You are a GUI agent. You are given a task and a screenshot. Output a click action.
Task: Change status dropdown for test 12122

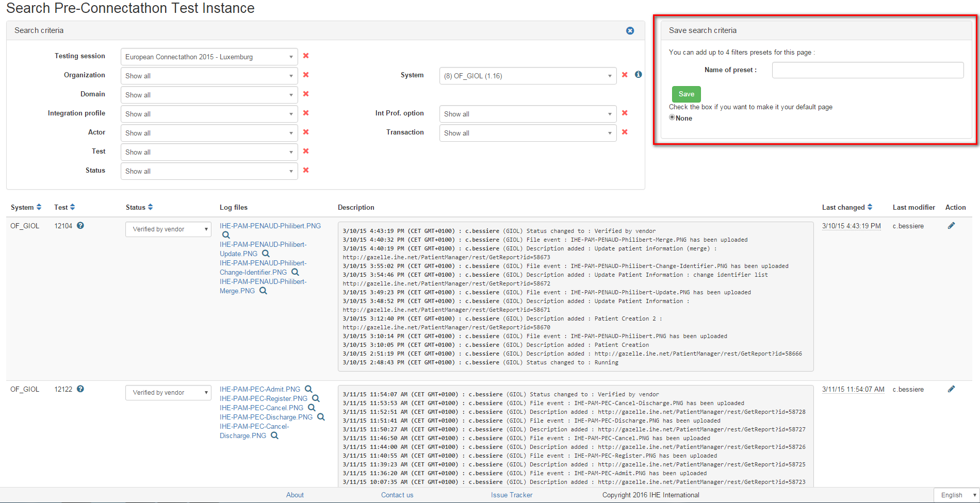168,393
